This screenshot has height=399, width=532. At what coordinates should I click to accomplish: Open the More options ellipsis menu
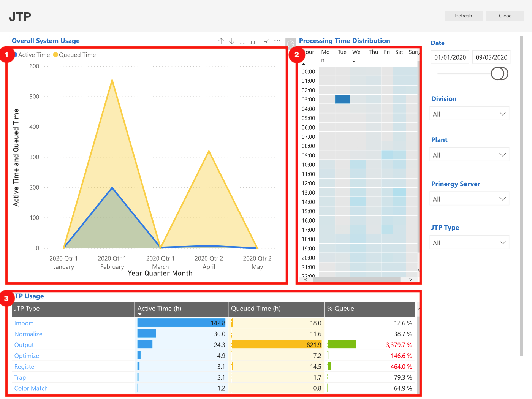tap(277, 41)
